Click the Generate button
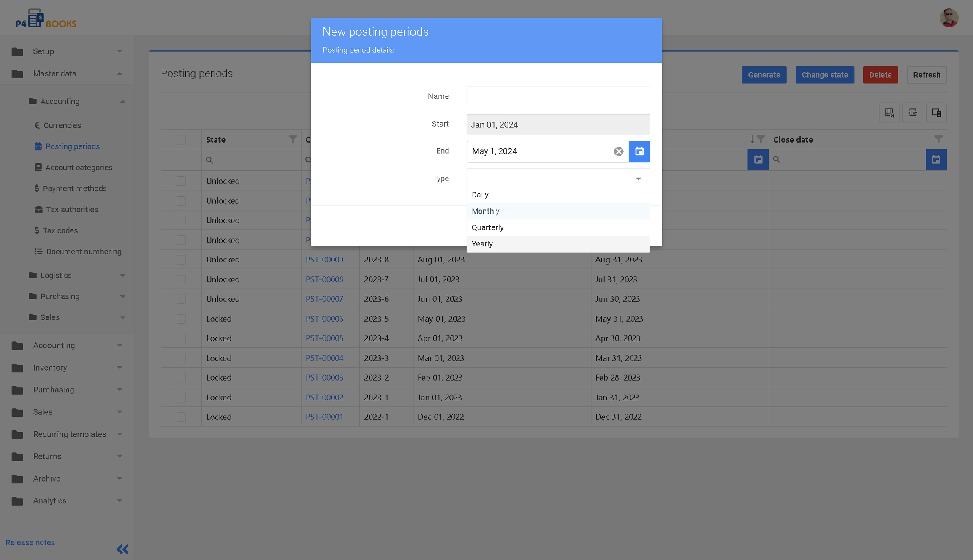 (x=764, y=75)
